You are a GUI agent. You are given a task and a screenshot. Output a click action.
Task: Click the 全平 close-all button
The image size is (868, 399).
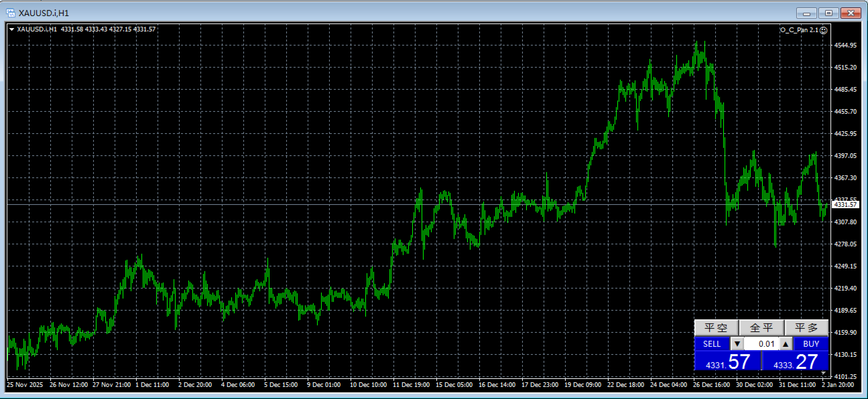(x=761, y=327)
